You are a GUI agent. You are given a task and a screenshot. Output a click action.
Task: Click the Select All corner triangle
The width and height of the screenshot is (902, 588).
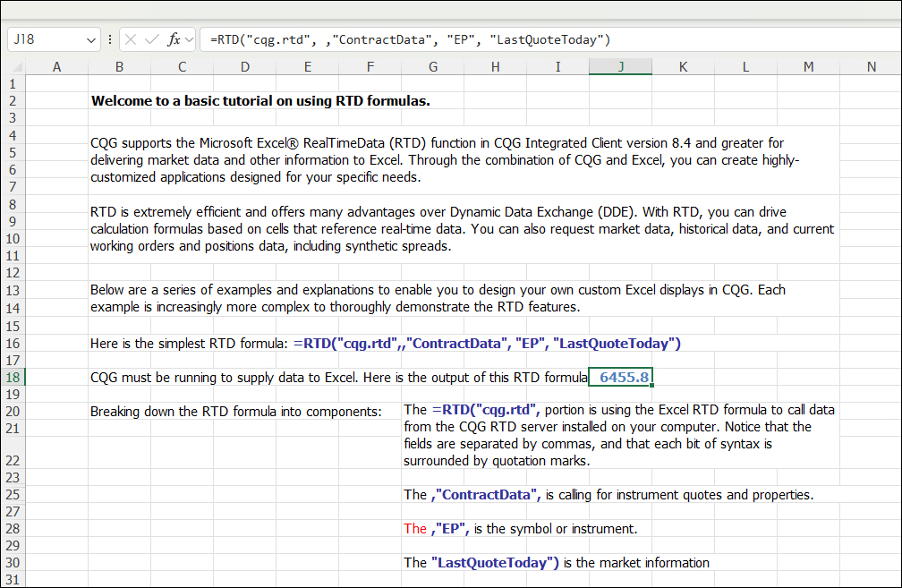click(x=13, y=67)
